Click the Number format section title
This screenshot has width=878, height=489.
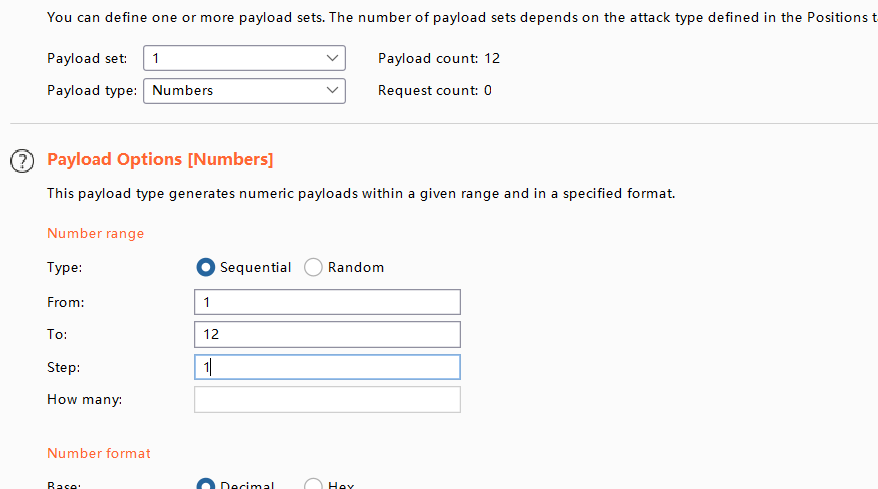tap(99, 453)
